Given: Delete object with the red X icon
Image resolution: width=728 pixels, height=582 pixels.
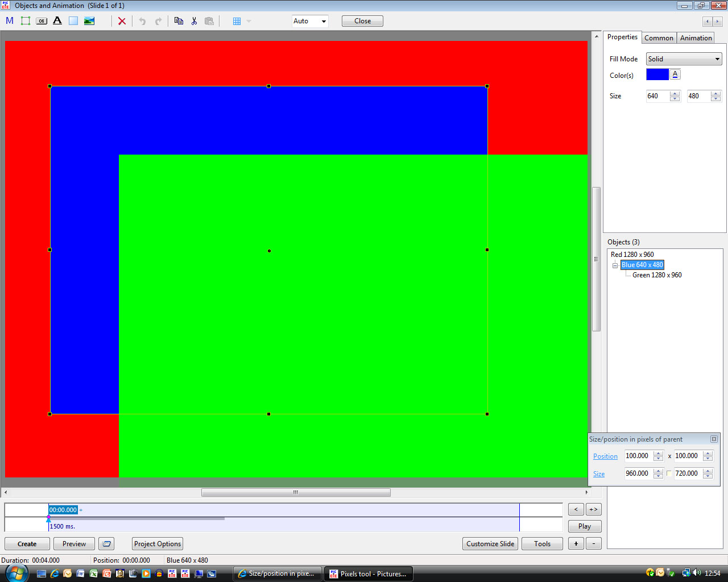Looking at the screenshot, I should pyautogui.click(x=122, y=21).
